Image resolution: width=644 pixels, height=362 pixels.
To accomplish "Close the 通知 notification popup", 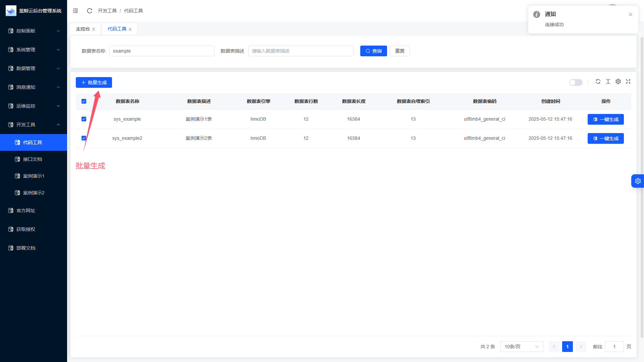I will point(631,14).
